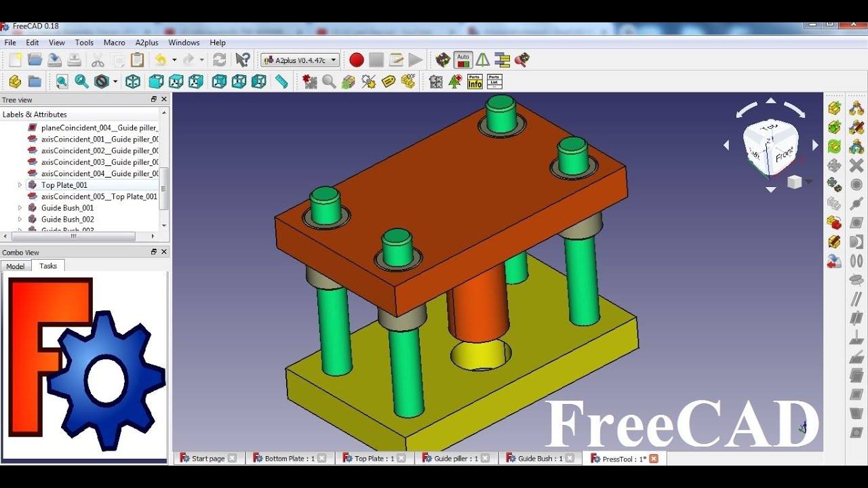Open the navigation cube menu arrow
Viewport: 868px width, 488px height.
pyautogui.click(x=808, y=182)
